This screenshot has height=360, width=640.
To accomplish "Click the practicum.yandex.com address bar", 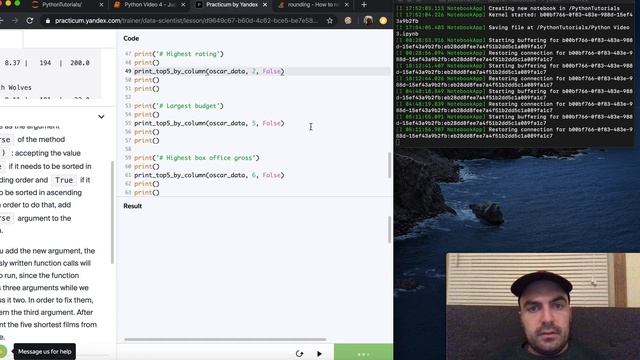I will pyautogui.click(x=186, y=20).
